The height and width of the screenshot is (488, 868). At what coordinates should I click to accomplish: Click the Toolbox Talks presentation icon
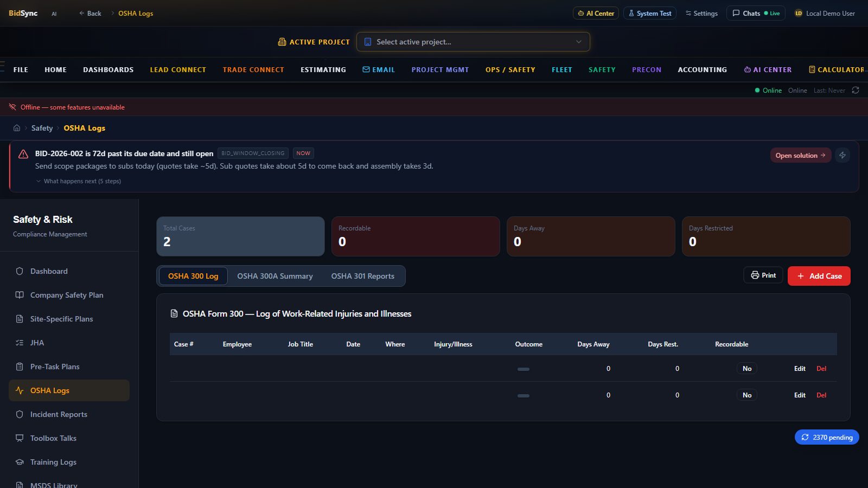(x=20, y=438)
